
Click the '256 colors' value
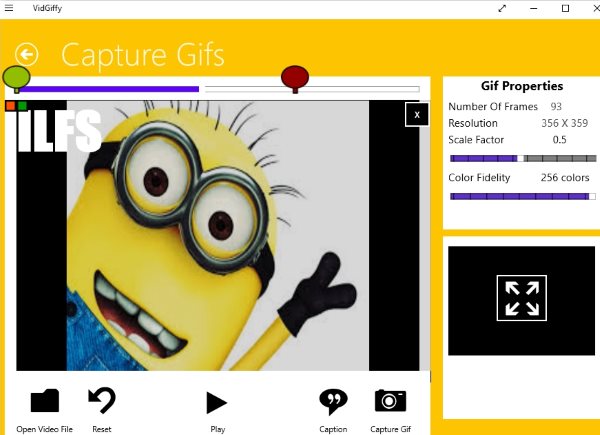coord(565,178)
